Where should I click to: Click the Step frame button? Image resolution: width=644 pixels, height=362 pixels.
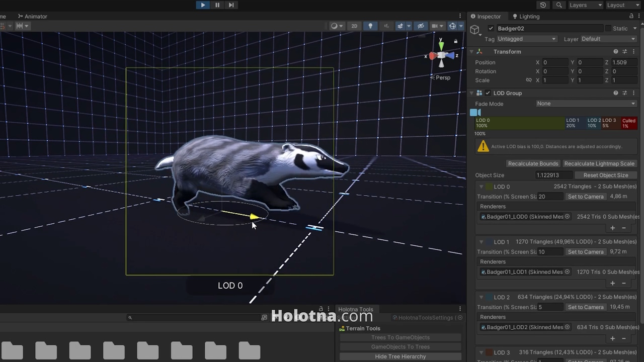point(231,5)
